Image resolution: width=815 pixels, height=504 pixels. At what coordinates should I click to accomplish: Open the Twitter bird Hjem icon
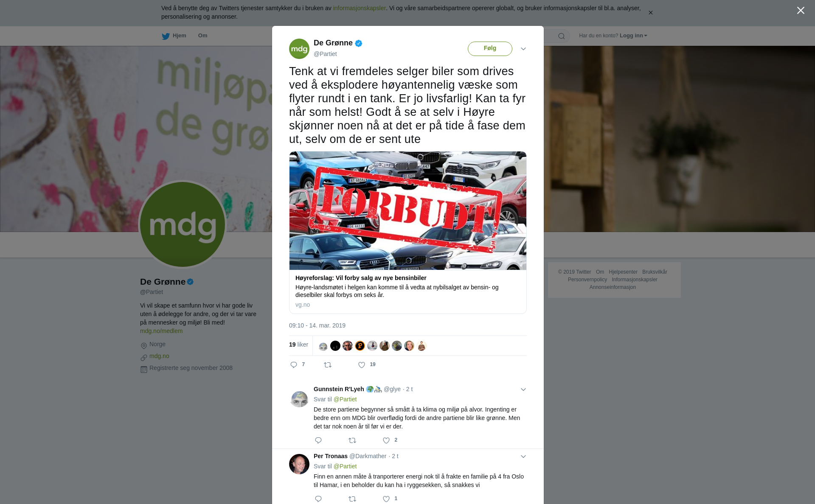click(166, 36)
